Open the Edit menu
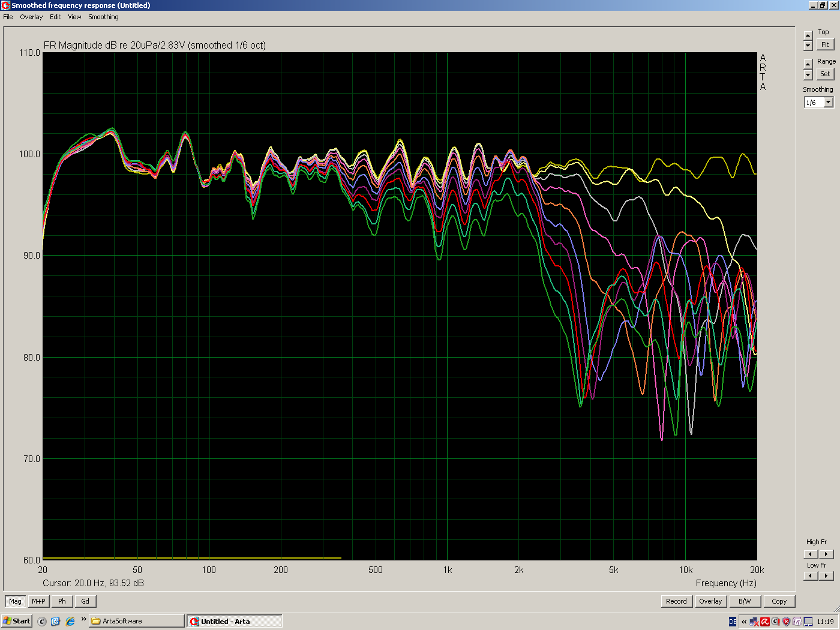The image size is (840, 630). (x=55, y=17)
